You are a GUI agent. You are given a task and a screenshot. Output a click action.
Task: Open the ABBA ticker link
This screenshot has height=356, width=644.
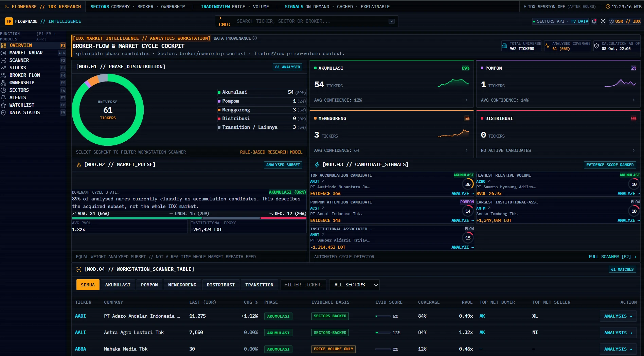(x=80, y=349)
